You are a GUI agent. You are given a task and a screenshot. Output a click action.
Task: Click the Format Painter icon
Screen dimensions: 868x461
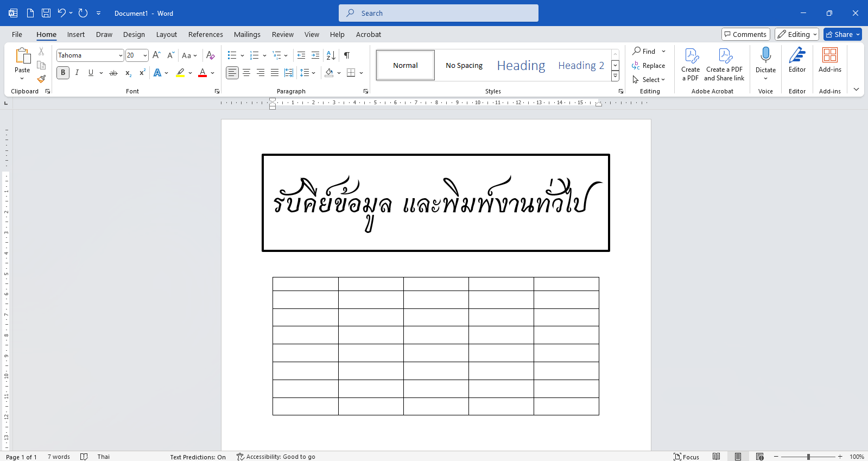41,79
